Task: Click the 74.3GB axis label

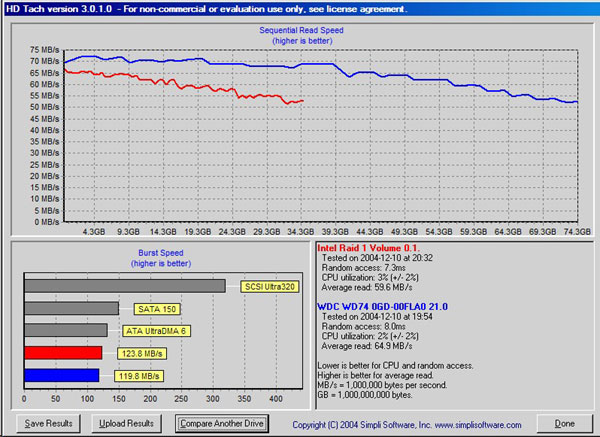Action: 577,232
